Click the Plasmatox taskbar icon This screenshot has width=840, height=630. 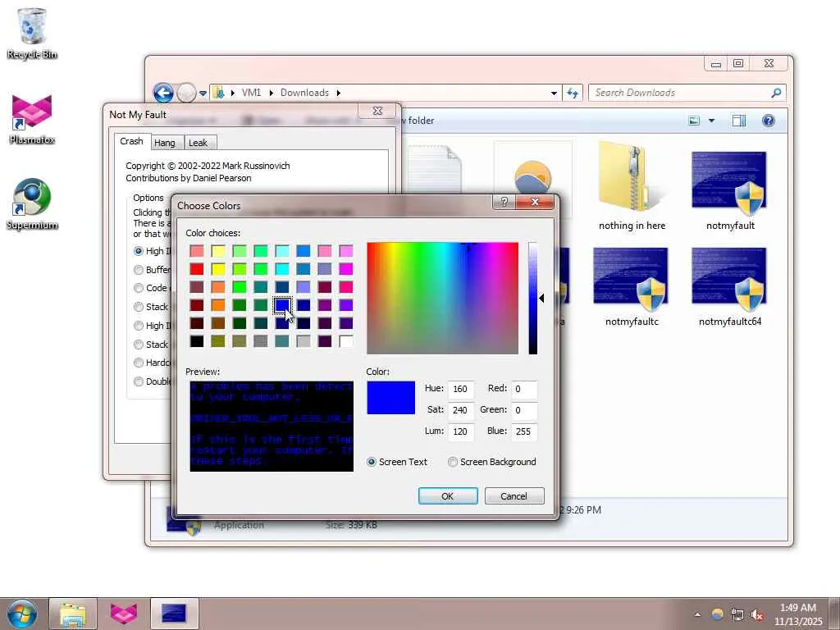point(123,614)
